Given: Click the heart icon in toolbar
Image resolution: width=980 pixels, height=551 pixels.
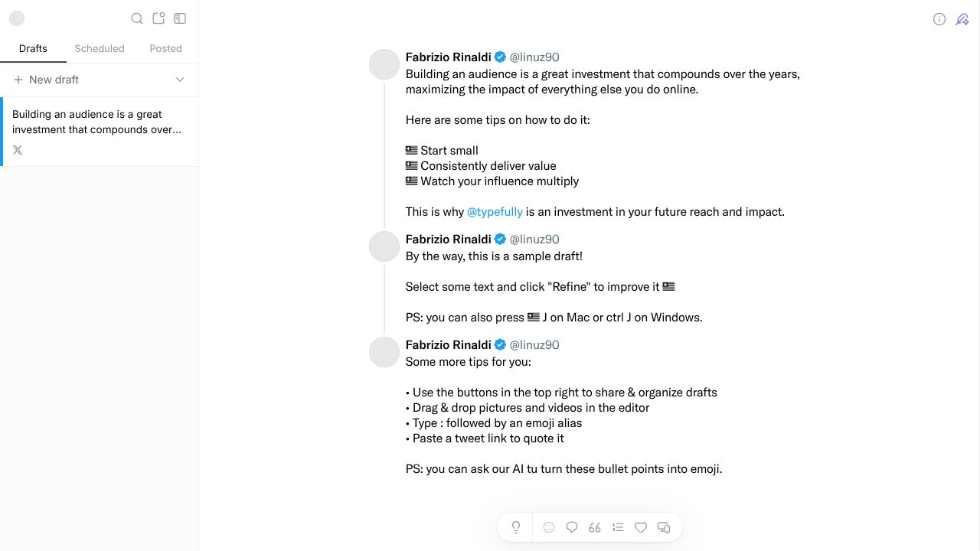Looking at the screenshot, I should (641, 527).
